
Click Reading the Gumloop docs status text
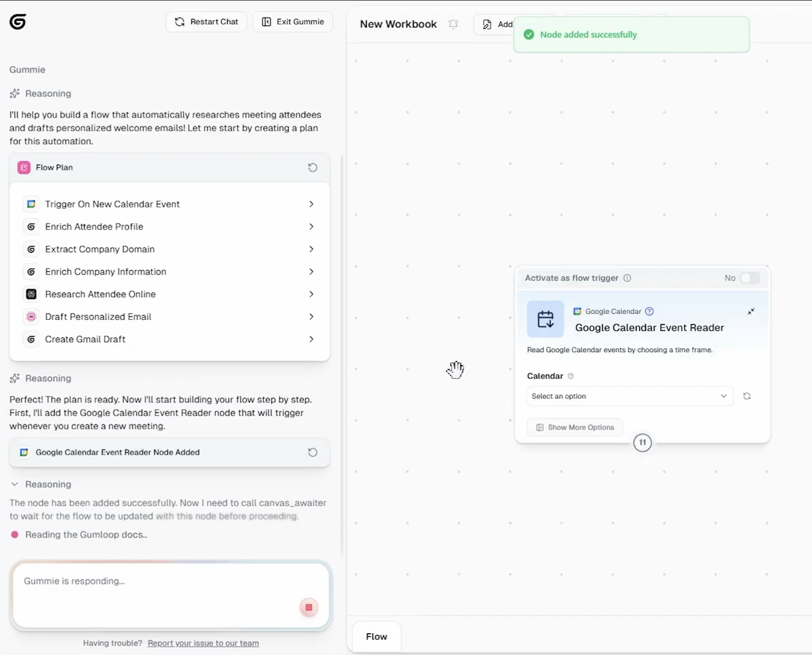[86, 535]
